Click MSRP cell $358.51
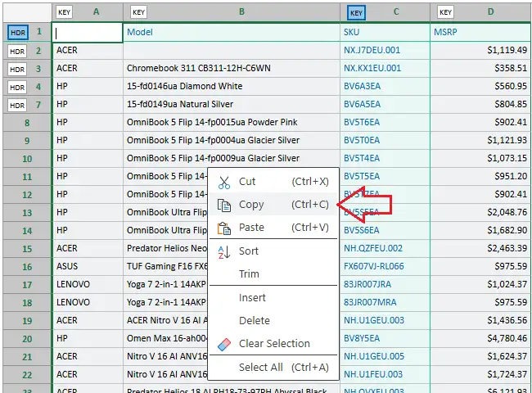Viewport: 532px width, 393px height. click(480, 69)
